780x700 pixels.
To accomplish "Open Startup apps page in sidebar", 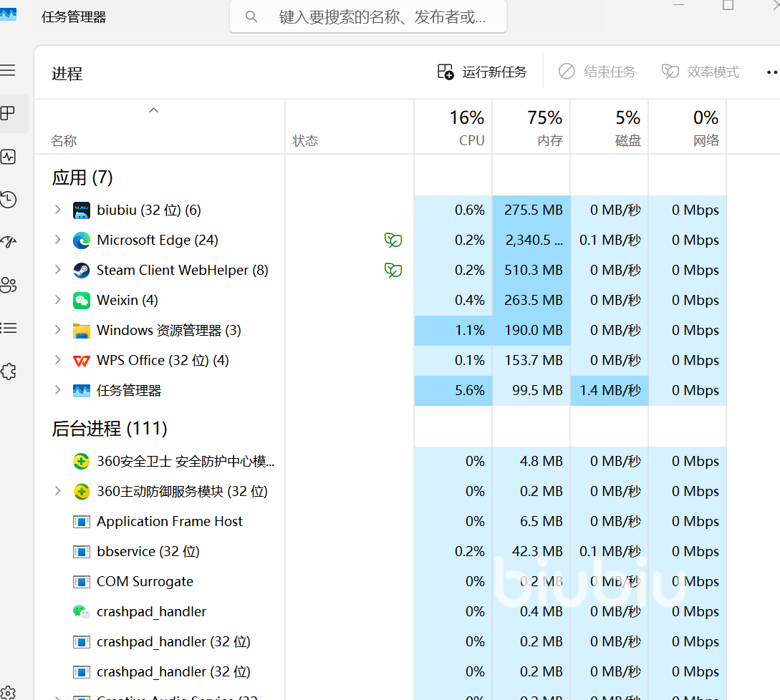I will (x=9, y=242).
